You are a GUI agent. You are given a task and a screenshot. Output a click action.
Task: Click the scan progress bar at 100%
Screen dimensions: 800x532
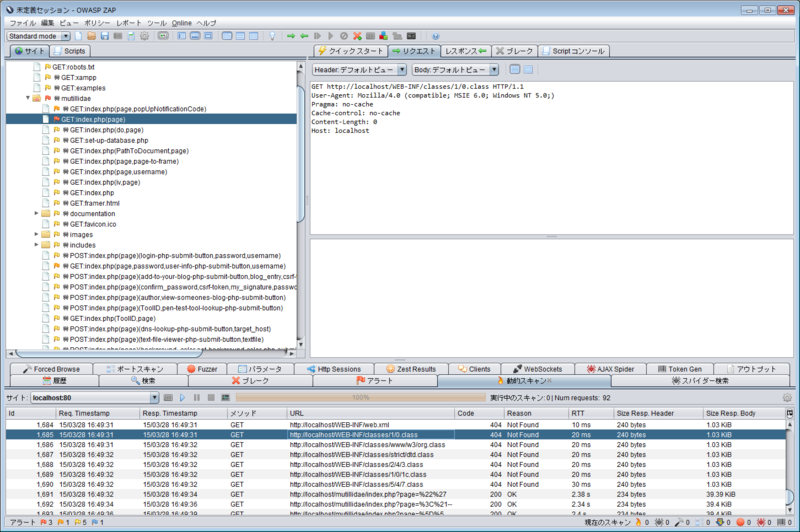coord(361,397)
